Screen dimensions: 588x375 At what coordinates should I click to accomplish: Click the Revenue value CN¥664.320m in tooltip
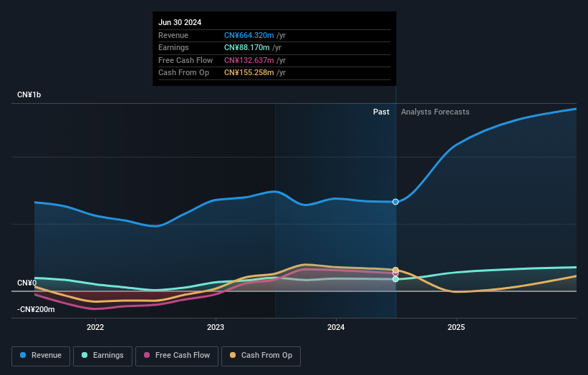point(249,35)
